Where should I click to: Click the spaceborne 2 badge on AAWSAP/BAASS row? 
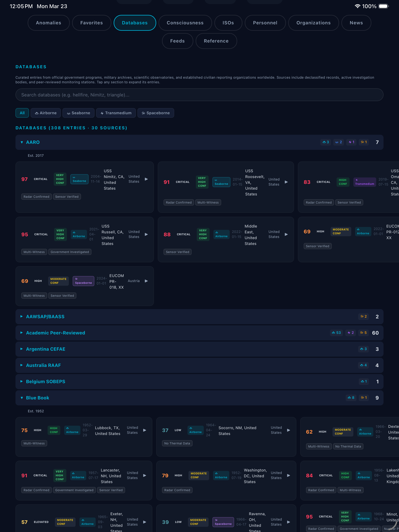(x=364, y=316)
